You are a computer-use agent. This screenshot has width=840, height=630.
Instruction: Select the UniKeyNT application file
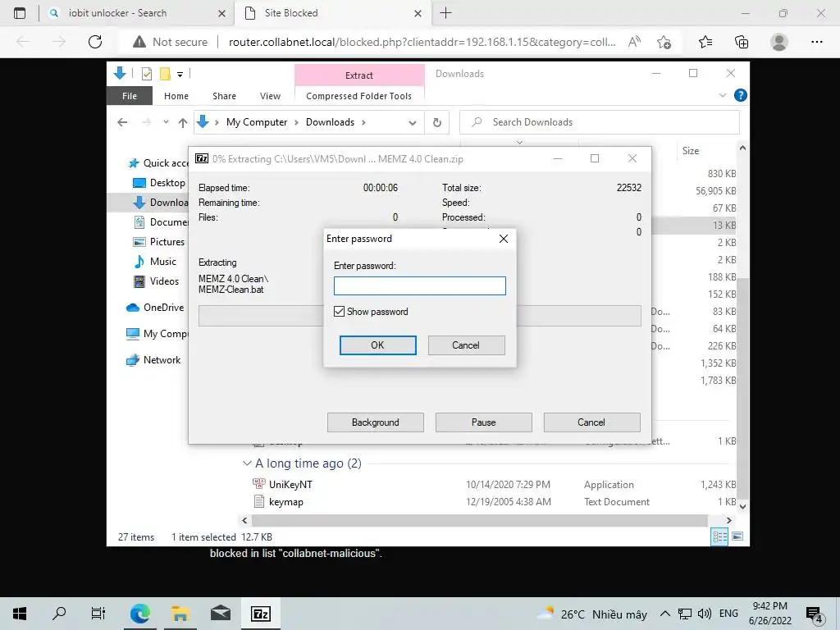tap(290, 484)
